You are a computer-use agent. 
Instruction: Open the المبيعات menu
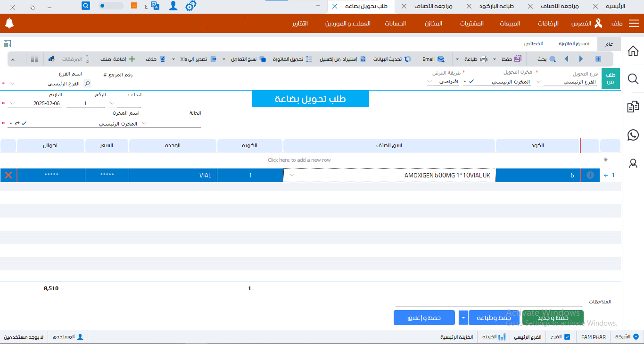pos(510,23)
